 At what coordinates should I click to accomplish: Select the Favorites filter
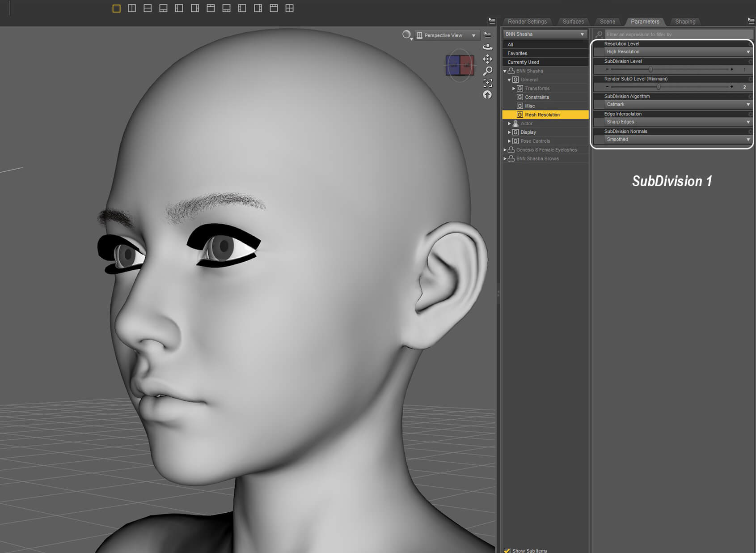[x=545, y=53]
